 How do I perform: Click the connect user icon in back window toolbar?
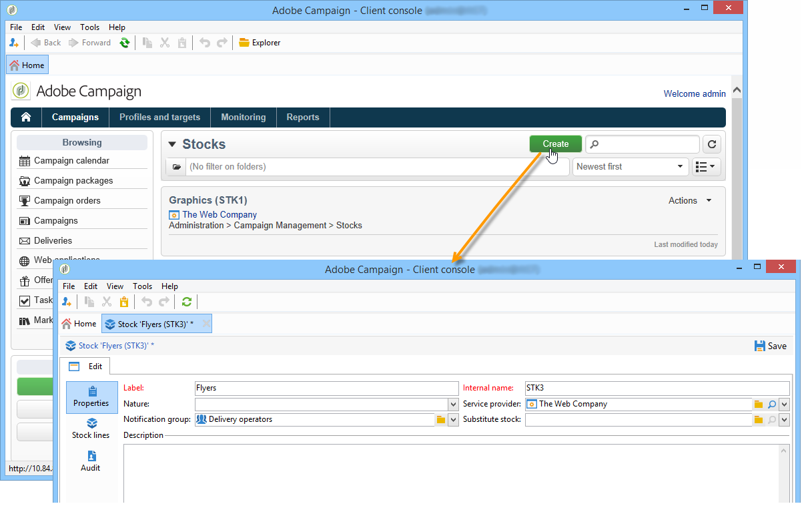[x=14, y=43]
